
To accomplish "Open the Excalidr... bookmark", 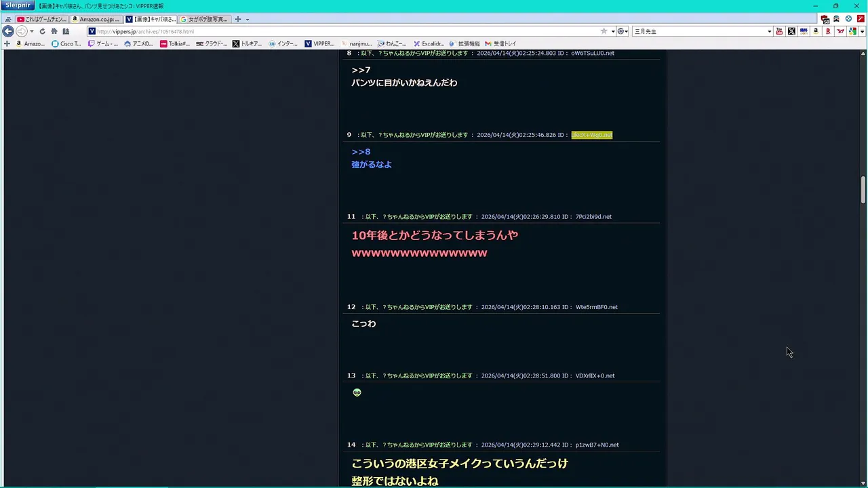I will click(x=429, y=43).
